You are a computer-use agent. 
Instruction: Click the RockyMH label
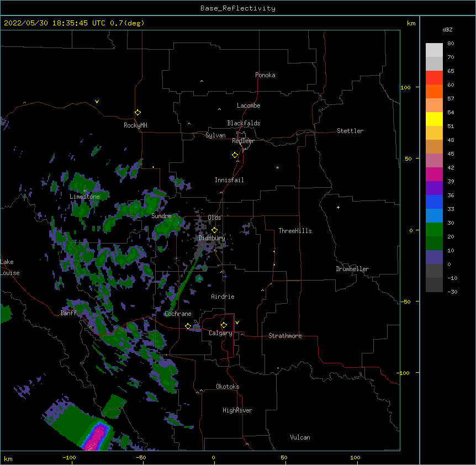pos(135,125)
